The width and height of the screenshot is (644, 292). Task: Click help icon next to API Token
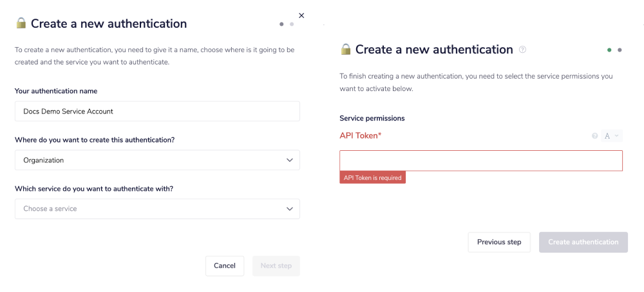tap(594, 136)
